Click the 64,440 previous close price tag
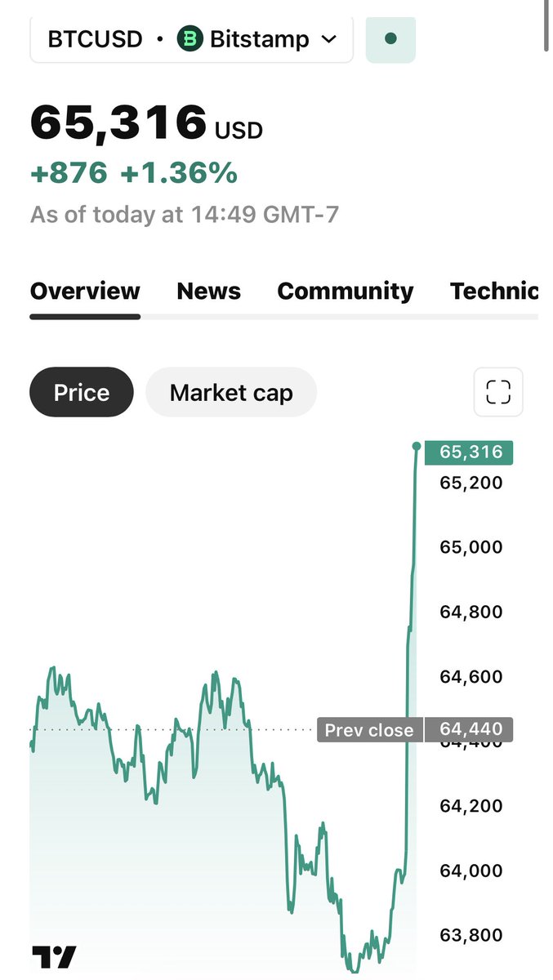Image resolution: width=553 pixels, height=980 pixels. [x=469, y=729]
